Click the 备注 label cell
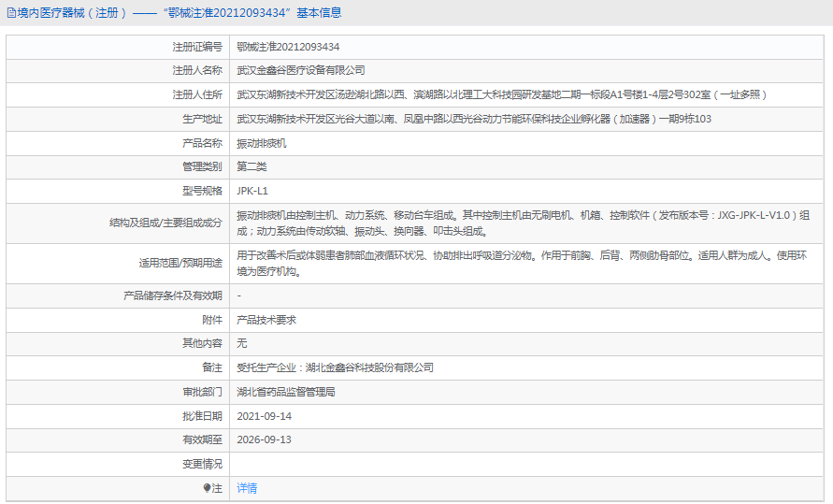The height and width of the screenshot is (504, 833). (x=118, y=367)
